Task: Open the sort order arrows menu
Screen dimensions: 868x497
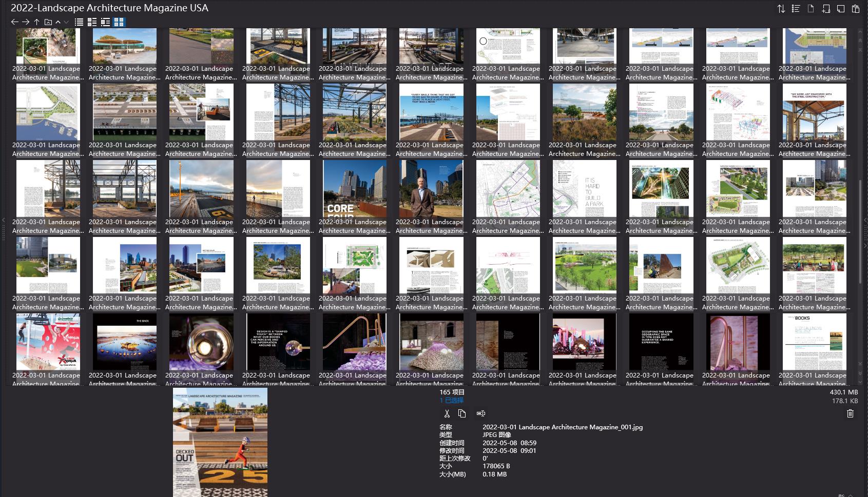Action: pos(781,9)
